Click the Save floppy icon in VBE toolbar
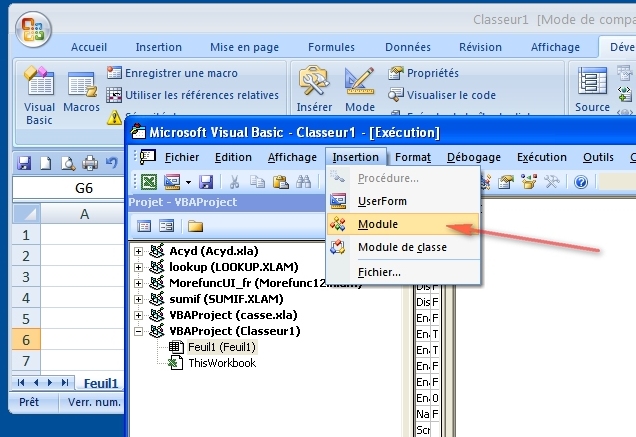The height and width of the screenshot is (437, 636). pos(206,182)
